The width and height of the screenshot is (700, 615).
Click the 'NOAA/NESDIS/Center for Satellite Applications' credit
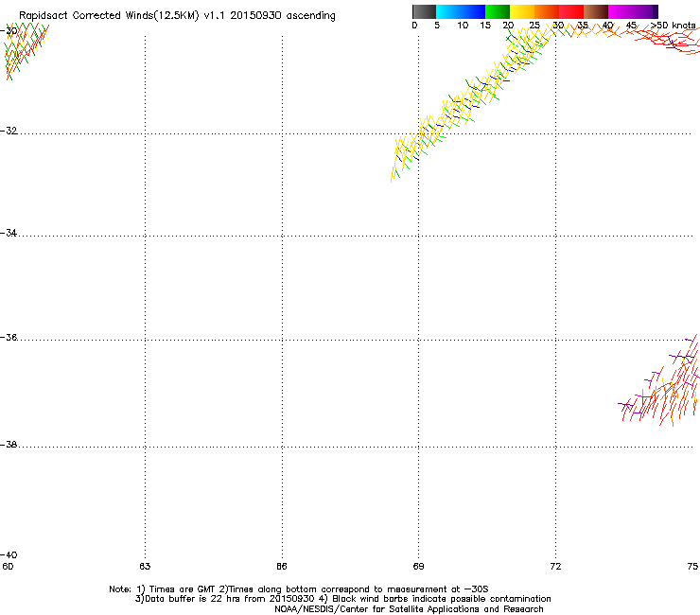377,609
